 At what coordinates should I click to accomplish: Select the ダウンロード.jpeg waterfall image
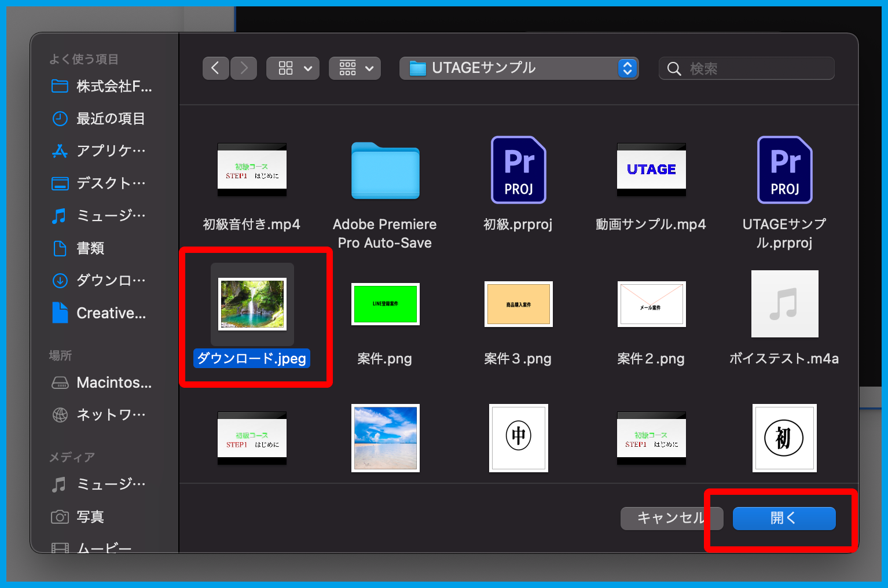tap(252, 304)
